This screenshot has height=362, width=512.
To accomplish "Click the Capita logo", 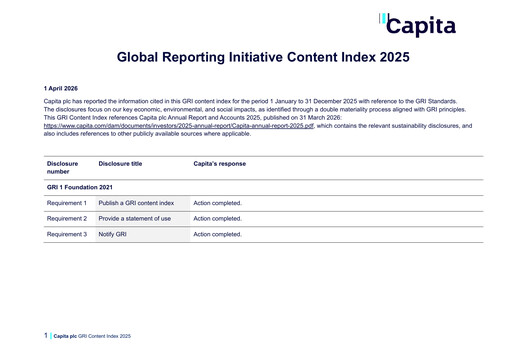I will pyautogui.click(x=417, y=25).
